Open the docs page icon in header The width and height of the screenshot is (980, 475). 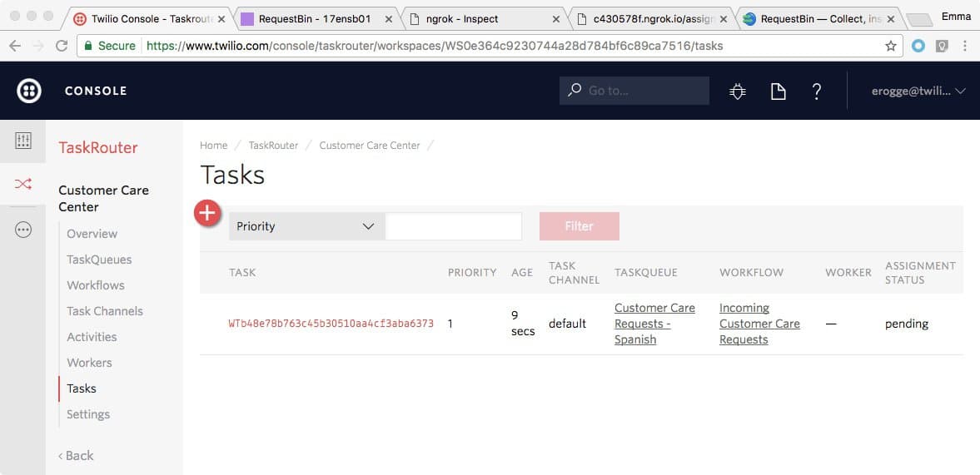[778, 92]
